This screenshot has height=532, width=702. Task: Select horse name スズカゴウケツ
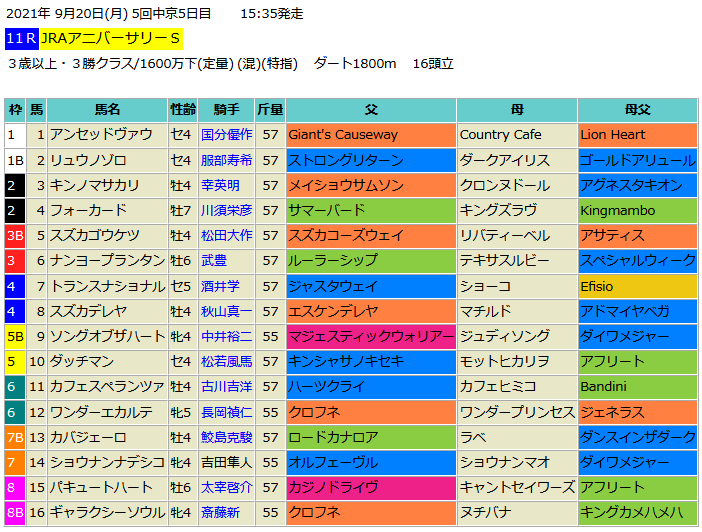point(94,236)
